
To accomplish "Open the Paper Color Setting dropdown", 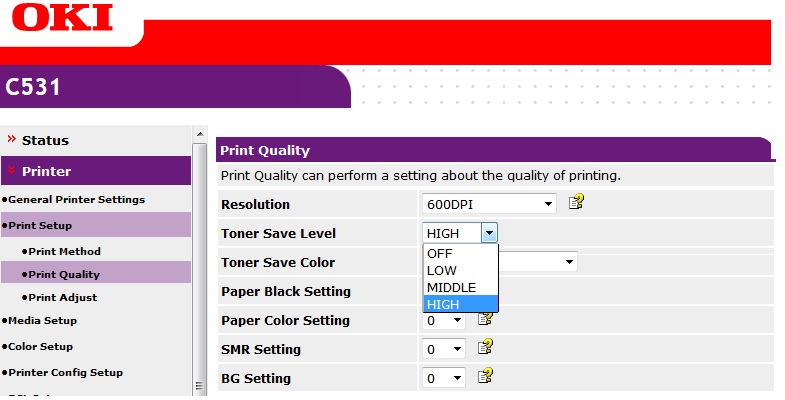I will [x=444, y=320].
